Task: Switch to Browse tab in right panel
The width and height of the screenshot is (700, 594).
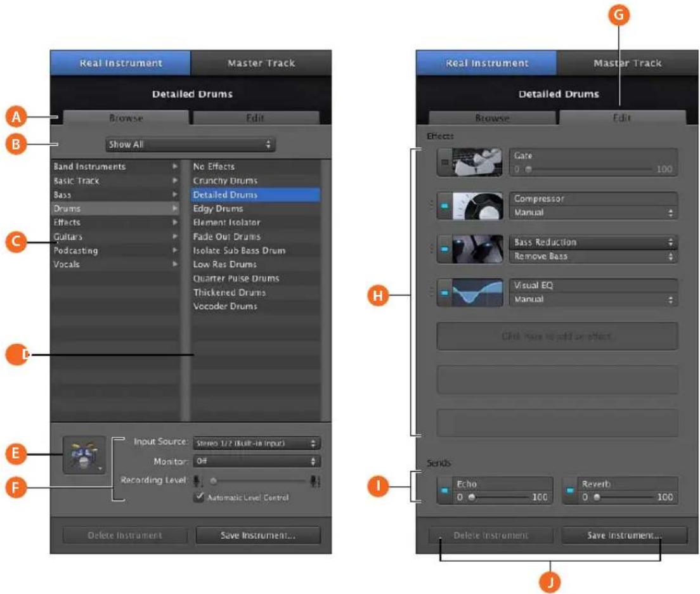Action: [x=492, y=118]
